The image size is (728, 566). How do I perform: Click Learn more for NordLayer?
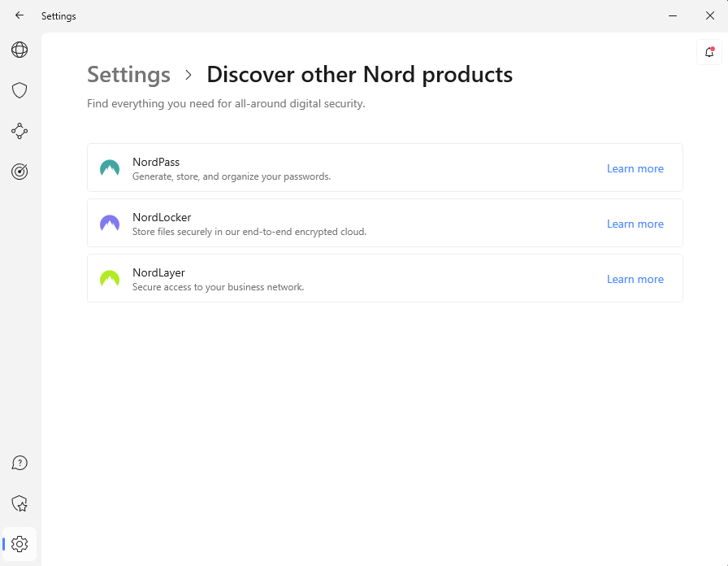[x=635, y=279]
